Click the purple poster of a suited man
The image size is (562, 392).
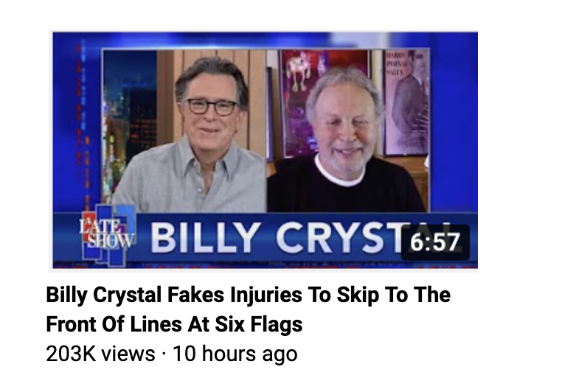pos(407,102)
